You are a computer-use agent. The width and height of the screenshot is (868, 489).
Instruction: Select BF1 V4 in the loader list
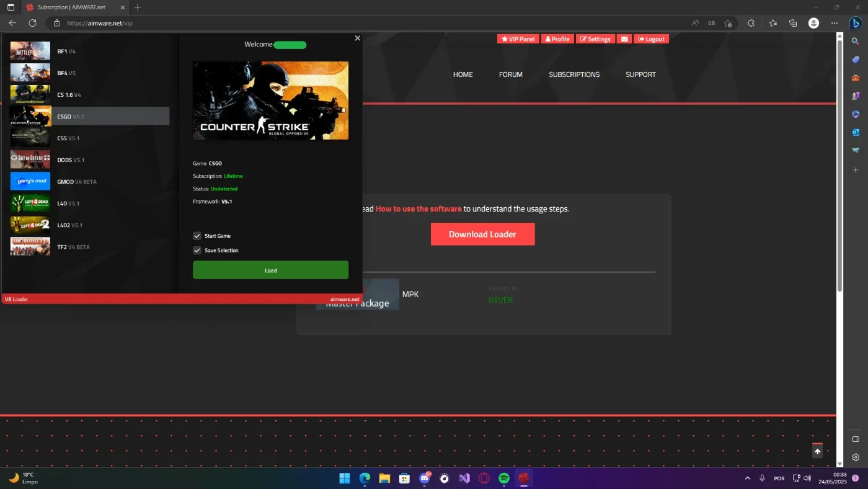point(89,52)
